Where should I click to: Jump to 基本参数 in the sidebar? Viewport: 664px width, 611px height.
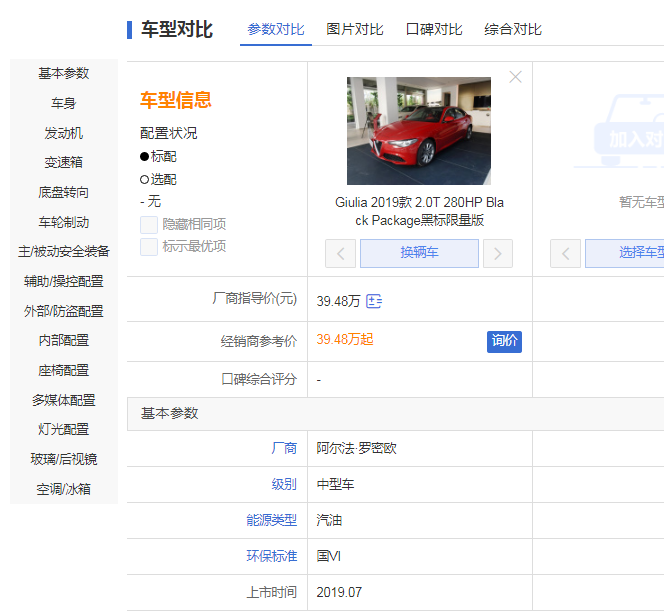(64, 73)
